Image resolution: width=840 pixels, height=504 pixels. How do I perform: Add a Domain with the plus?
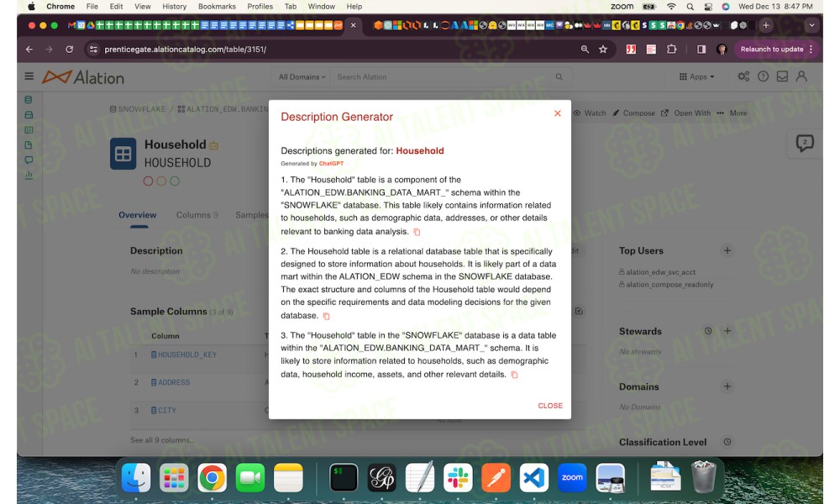tap(727, 386)
